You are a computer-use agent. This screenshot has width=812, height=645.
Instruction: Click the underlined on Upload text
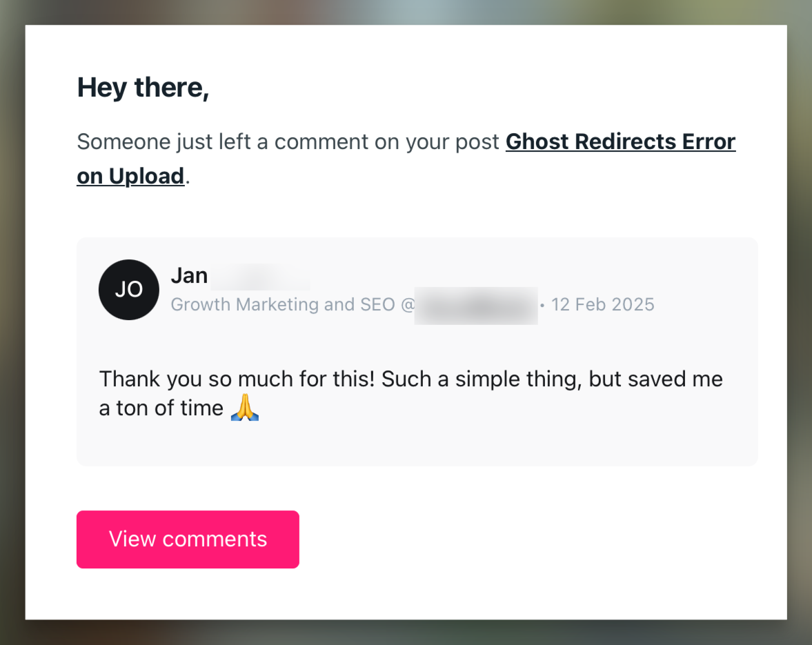click(x=130, y=176)
